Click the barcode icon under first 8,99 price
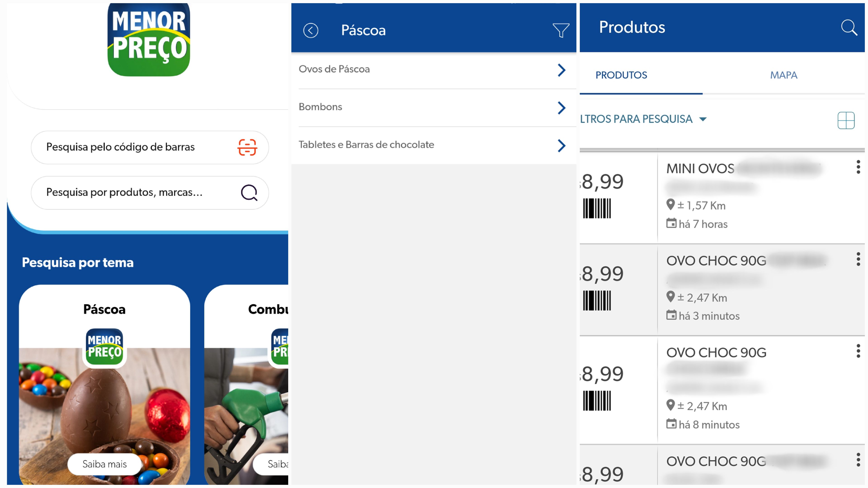868x488 pixels. tap(597, 209)
